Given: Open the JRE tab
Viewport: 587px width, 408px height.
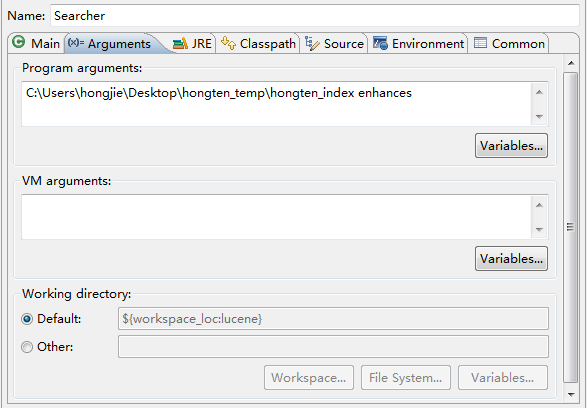Looking at the screenshot, I should (x=193, y=43).
